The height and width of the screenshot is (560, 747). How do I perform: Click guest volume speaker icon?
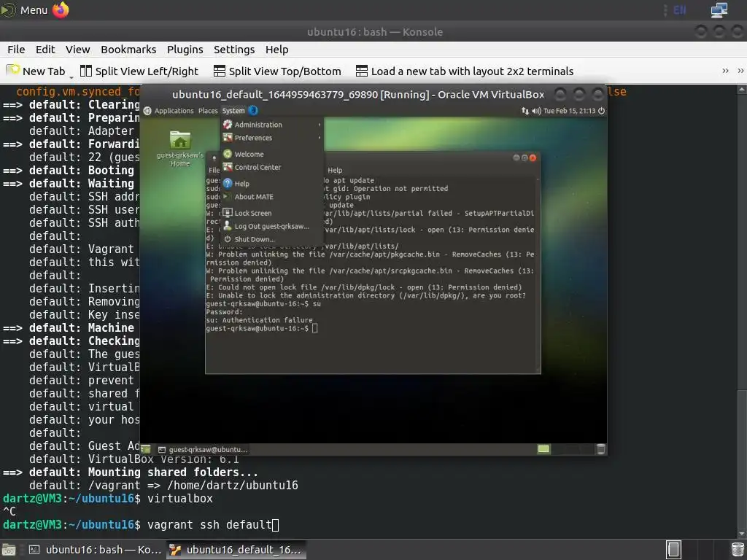click(x=536, y=111)
